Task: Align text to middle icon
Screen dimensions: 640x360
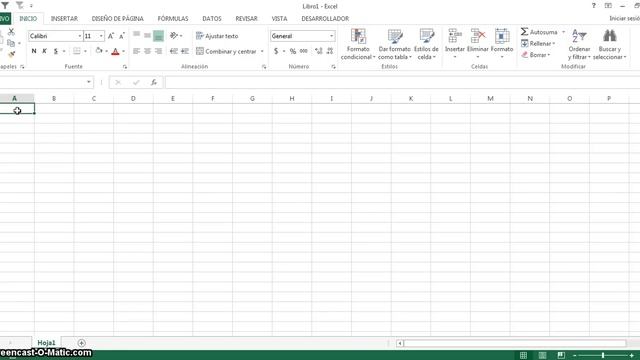Action: coord(147,36)
